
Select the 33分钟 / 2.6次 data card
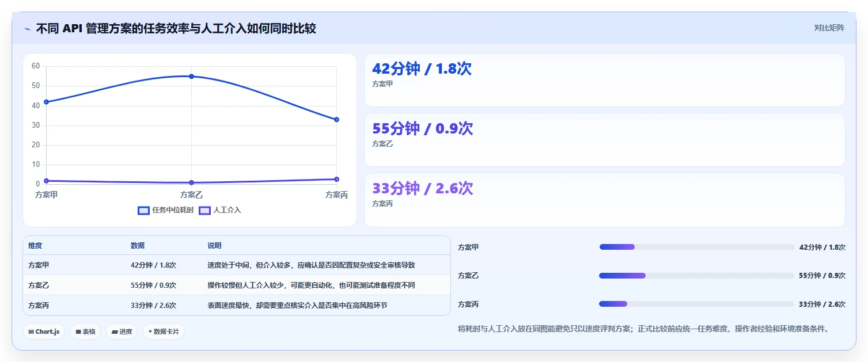(x=604, y=200)
